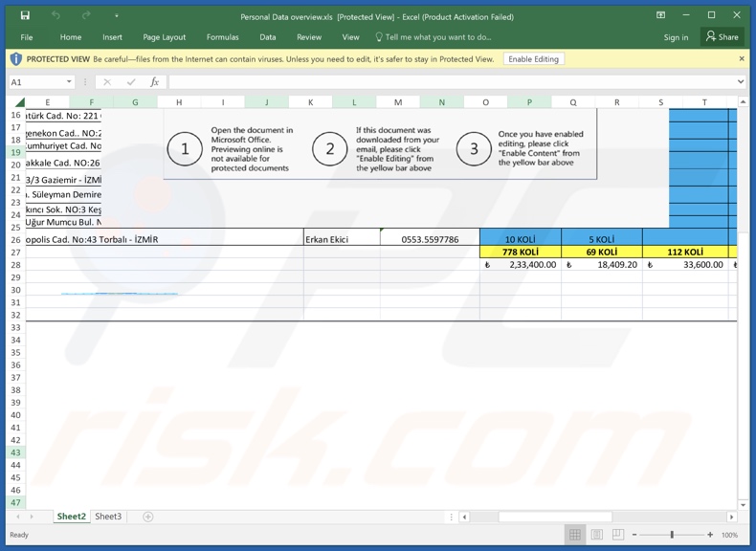Screen dimensions: 756x551
Task: Select column P header
Action: click(x=529, y=102)
